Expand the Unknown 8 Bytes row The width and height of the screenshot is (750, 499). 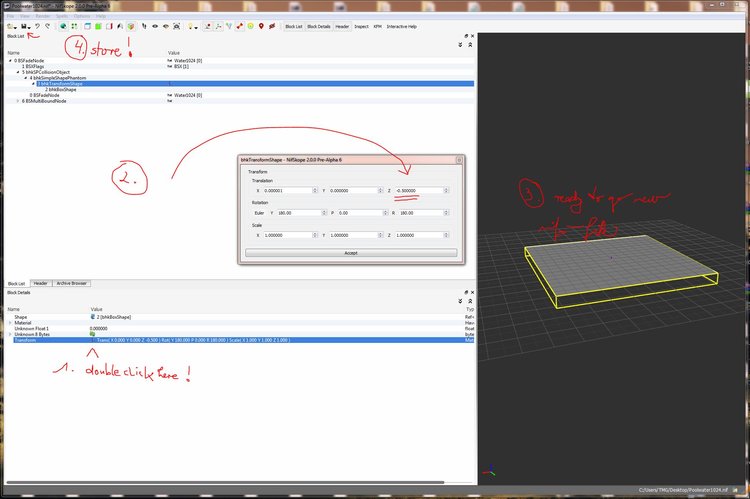point(10,334)
